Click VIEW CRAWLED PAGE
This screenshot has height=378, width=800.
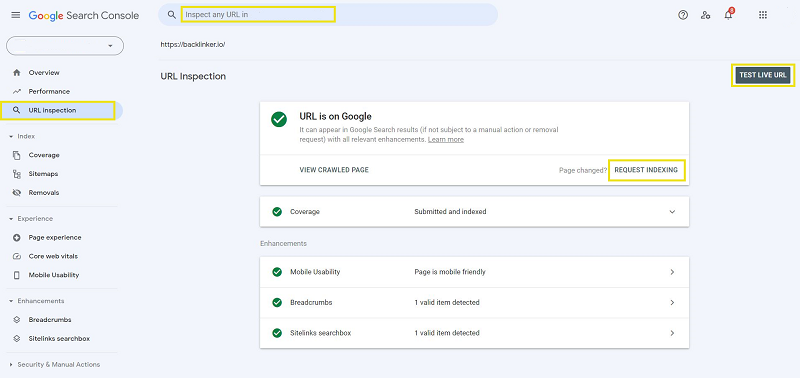(334, 170)
